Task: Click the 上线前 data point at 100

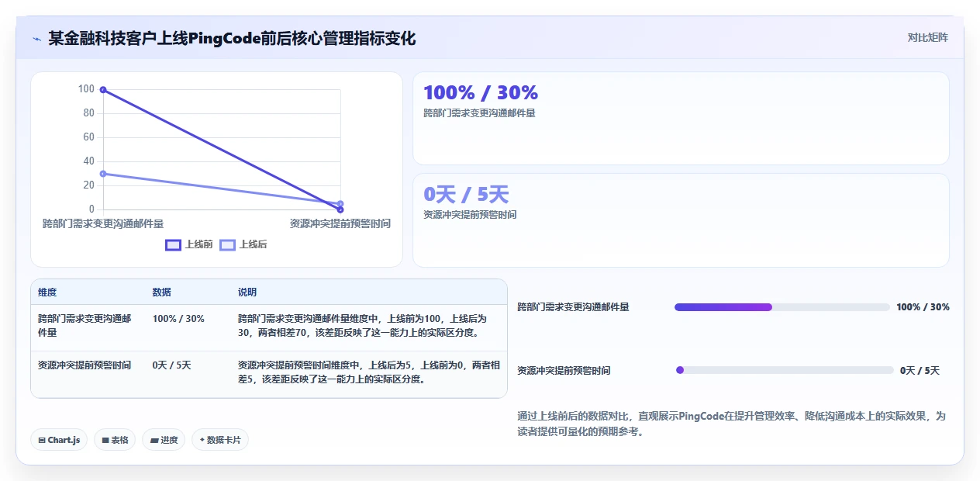Action: point(103,90)
